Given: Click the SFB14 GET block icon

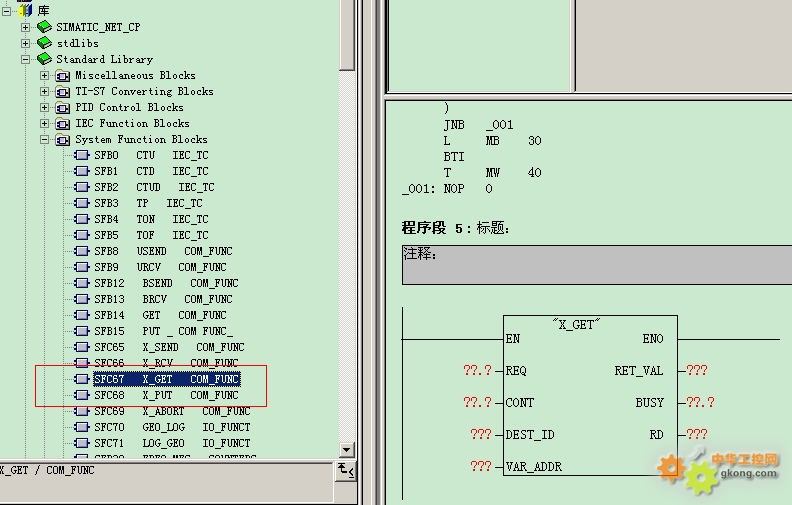Looking at the screenshot, I should tap(82, 315).
